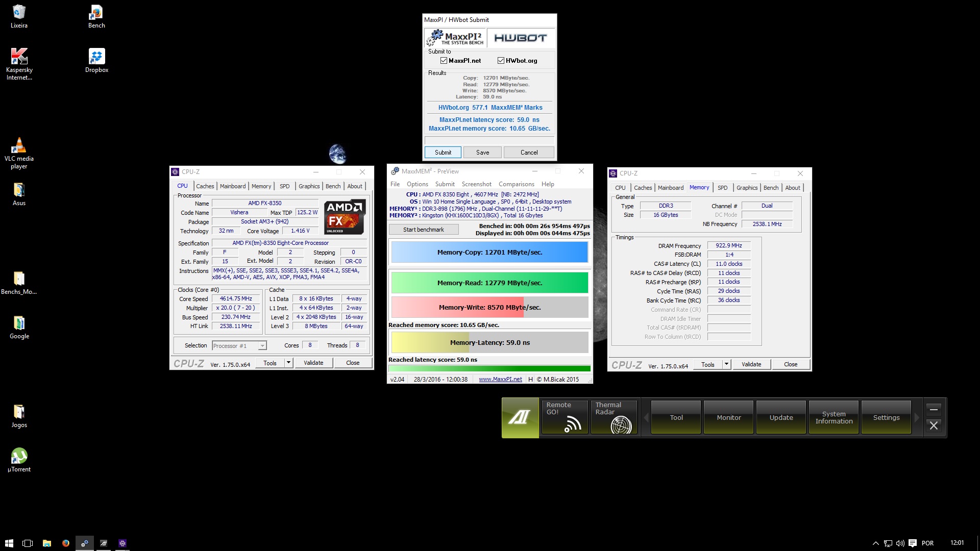Open File Explorer from the taskbar
This screenshot has height=551, width=980.
(46, 543)
